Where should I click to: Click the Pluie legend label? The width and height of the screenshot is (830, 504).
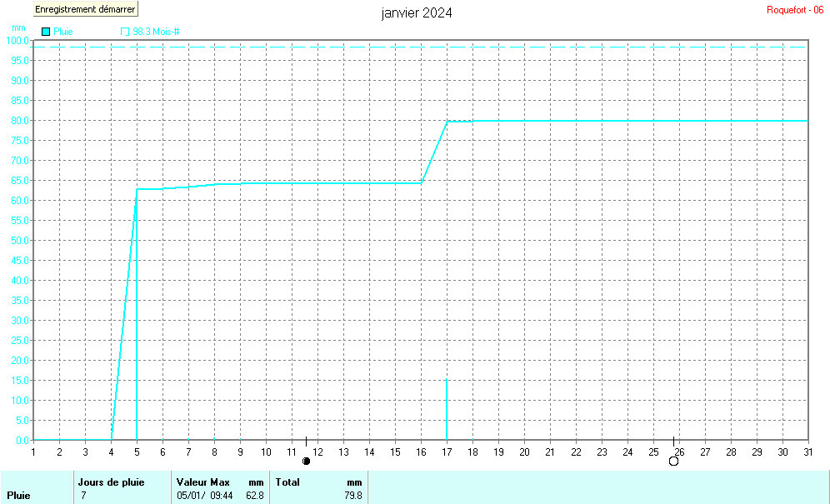tap(63, 32)
